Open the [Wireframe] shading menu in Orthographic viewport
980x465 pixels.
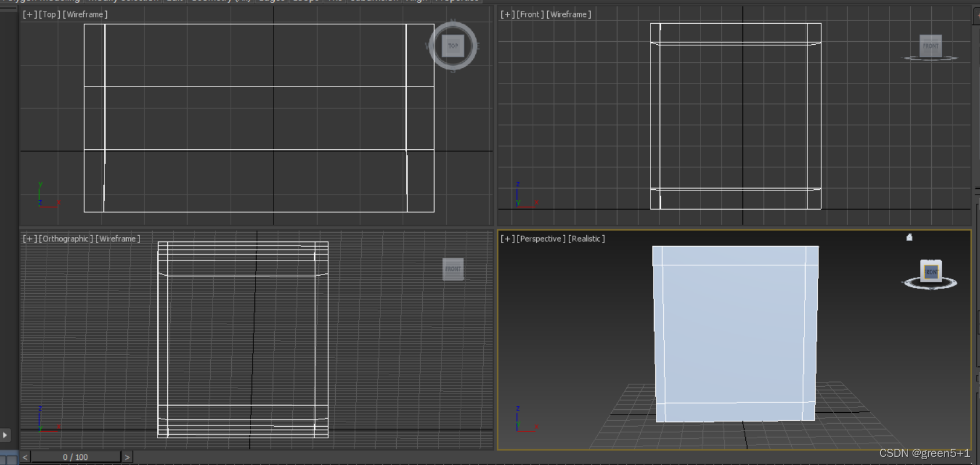point(118,239)
